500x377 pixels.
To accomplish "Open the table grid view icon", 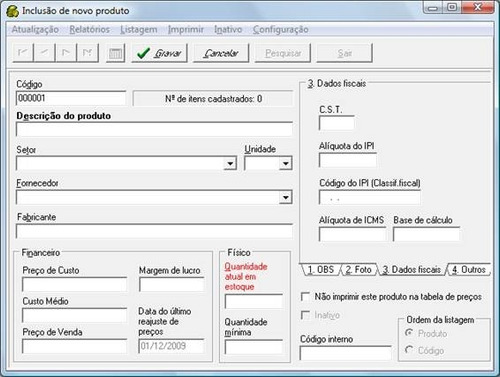I will (115, 53).
